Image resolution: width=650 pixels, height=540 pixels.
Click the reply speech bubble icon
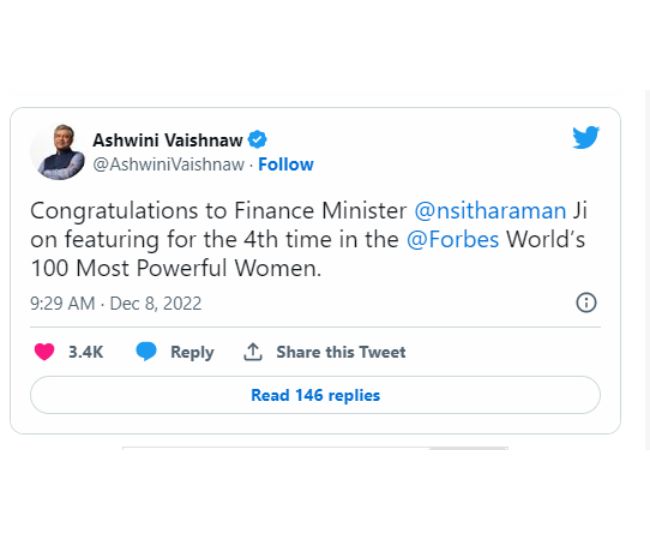click(x=146, y=352)
